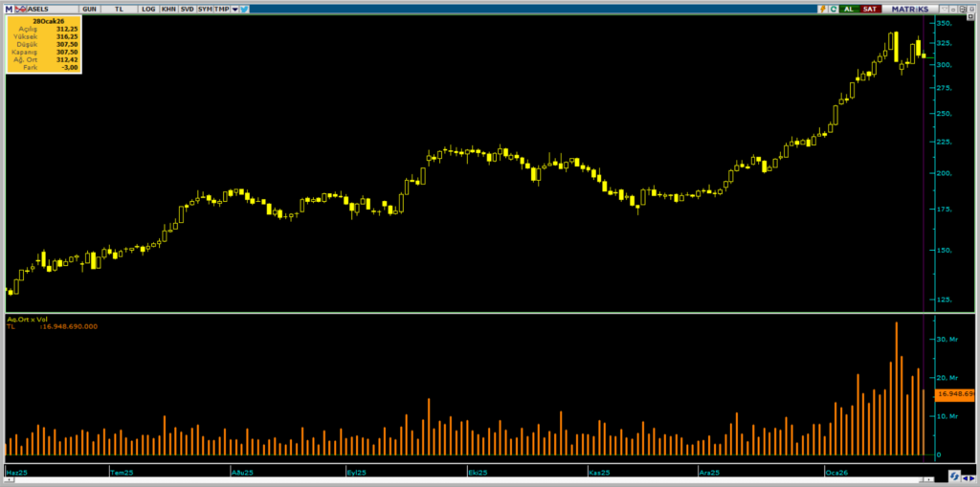The width and height of the screenshot is (980, 487).
Task: Click the blue refresh arrows icon
Action: [x=954, y=476]
